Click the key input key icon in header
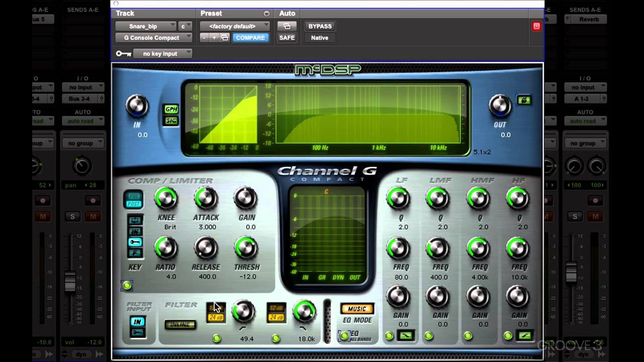 pos(123,53)
